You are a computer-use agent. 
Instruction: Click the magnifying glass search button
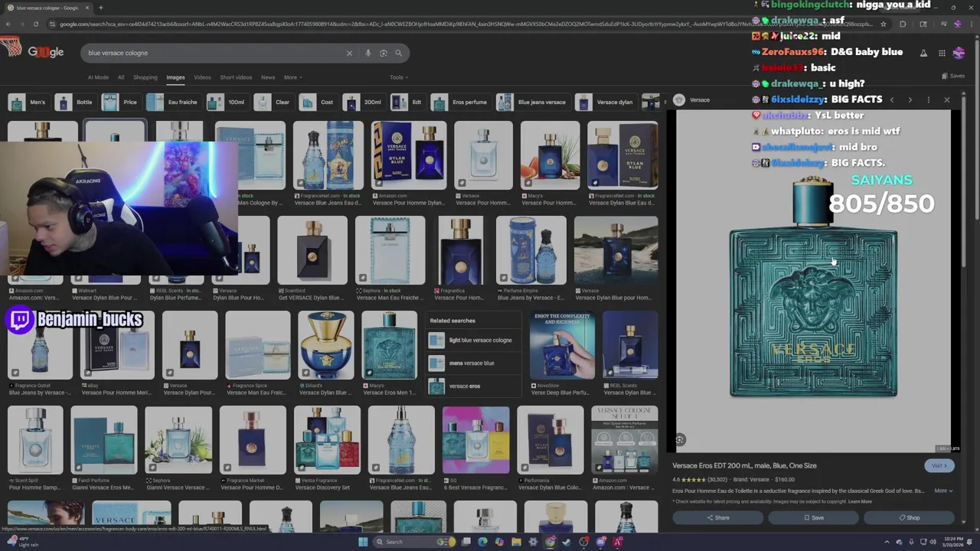point(398,53)
